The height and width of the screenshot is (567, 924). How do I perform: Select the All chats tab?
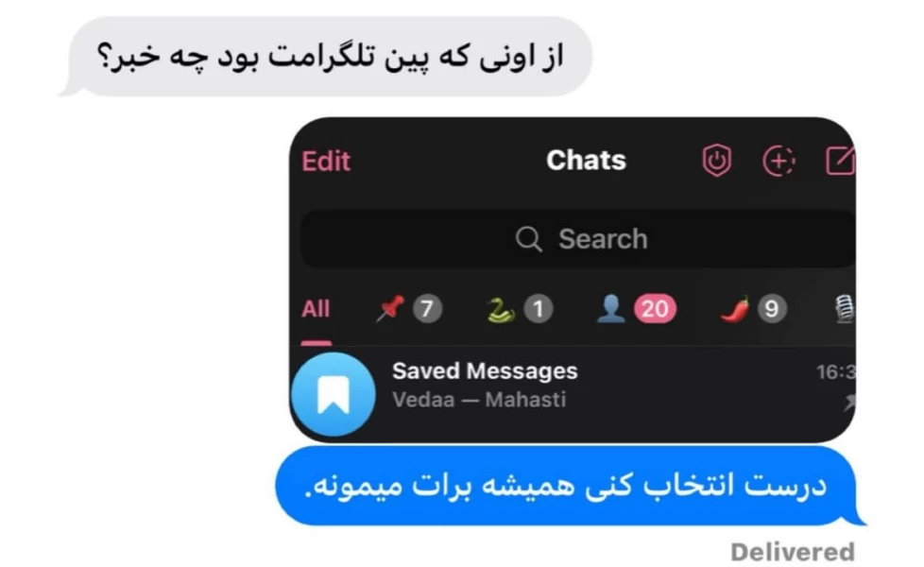pos(316,309)
